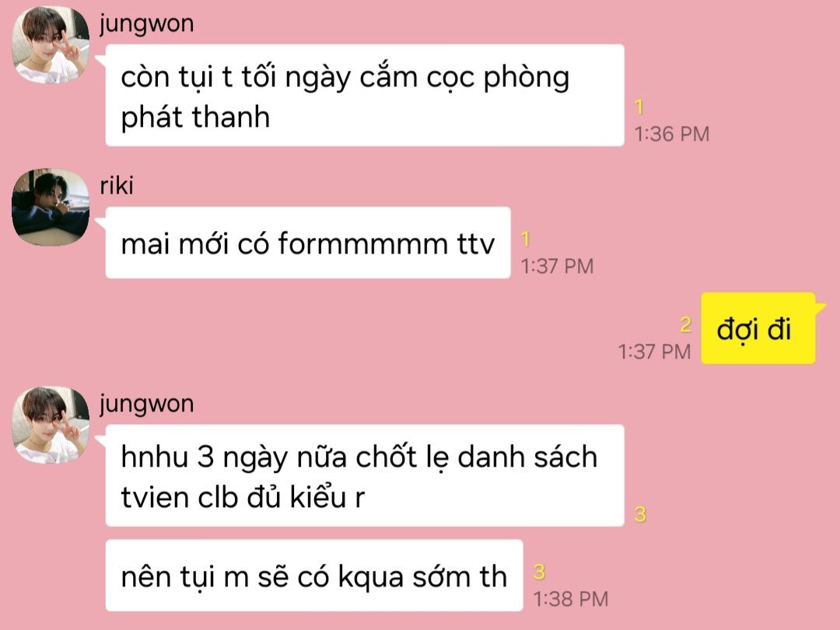840x630 pixels.
Task: Tap unread count 1 beside 'phòng phát thanh' message
Action: 639,107
